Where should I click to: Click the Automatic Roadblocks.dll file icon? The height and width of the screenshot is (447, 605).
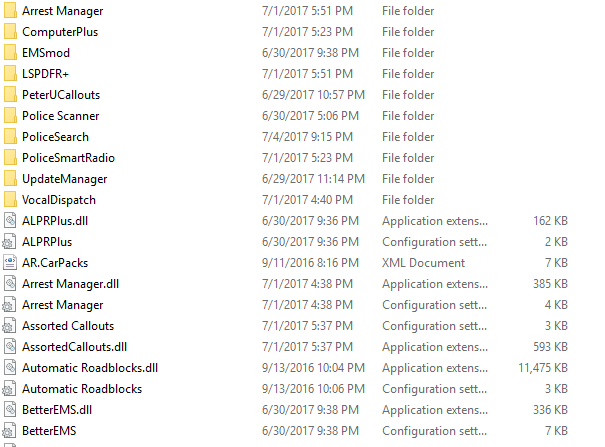(x=10, y=368)
